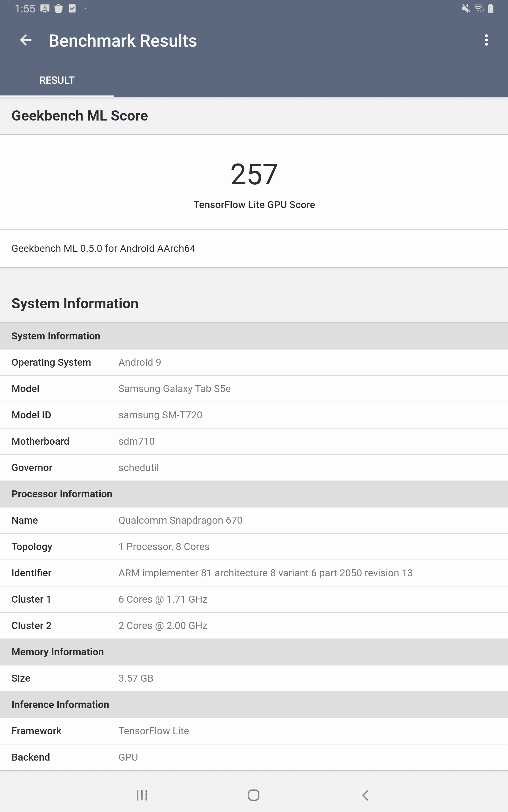This screenshot has height=812, width=508.
Task: Tap the samsung SM-T720 value
Action: (x=160, y=415)
